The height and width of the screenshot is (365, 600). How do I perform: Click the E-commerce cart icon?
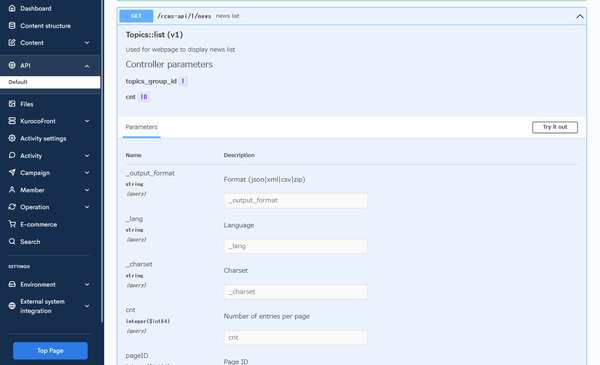coord(12,224)
